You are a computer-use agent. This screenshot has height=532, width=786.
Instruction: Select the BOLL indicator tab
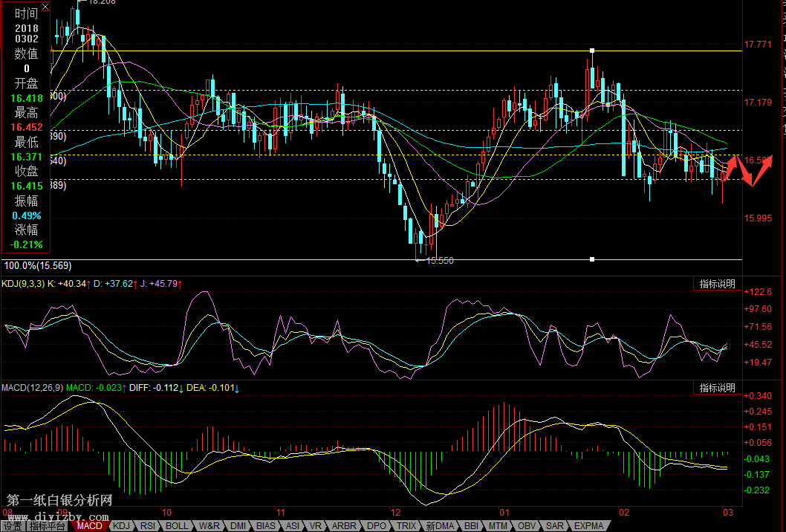tap(178, 526)
